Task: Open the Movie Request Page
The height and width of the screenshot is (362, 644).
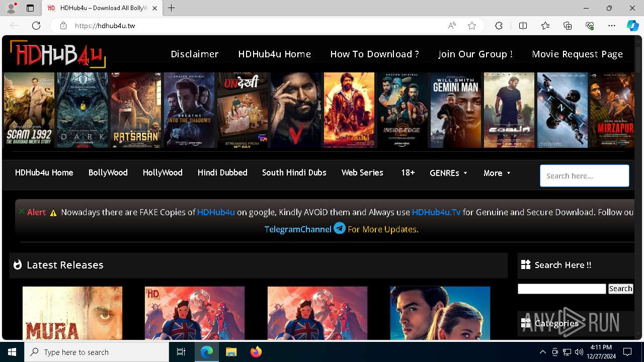Action: tap(578, 54)
